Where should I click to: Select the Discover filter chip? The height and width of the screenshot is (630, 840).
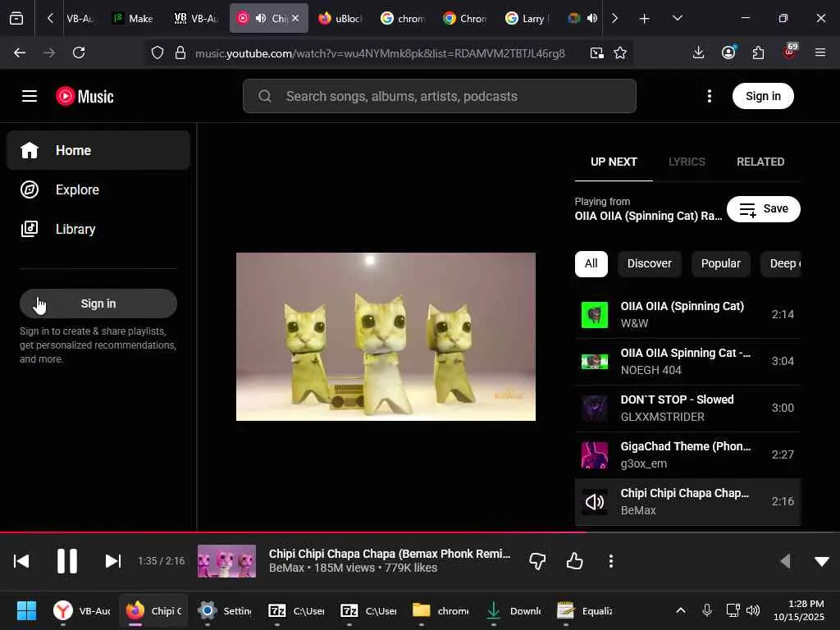point(650,263)
